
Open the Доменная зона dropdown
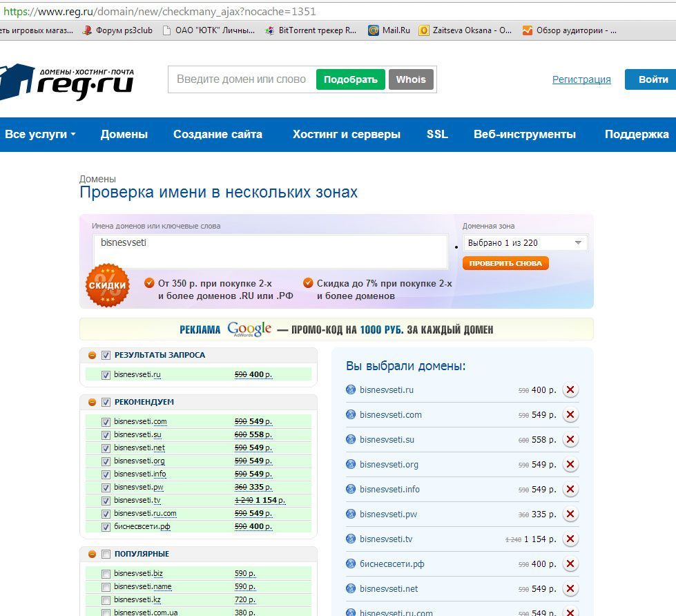point(525,243)
